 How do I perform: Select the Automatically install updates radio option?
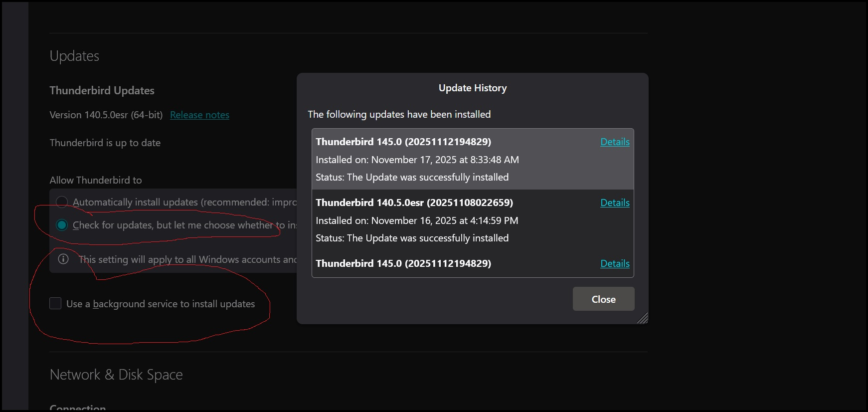pos(62,202)
